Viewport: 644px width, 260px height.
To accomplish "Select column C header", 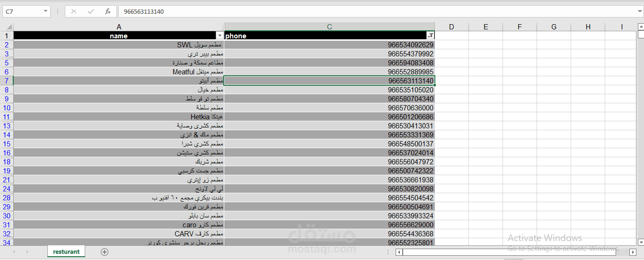I will (329, 27).
